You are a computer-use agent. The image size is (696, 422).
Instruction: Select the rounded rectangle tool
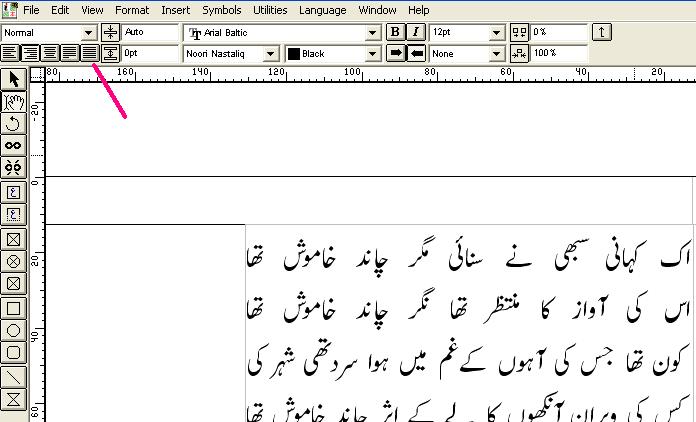click(14, 352)
